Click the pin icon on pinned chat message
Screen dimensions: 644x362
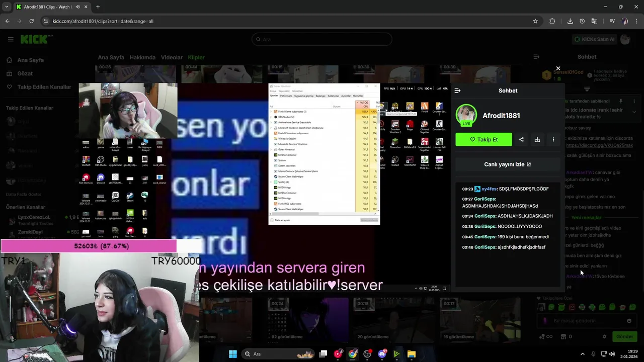tap(620, 101)
